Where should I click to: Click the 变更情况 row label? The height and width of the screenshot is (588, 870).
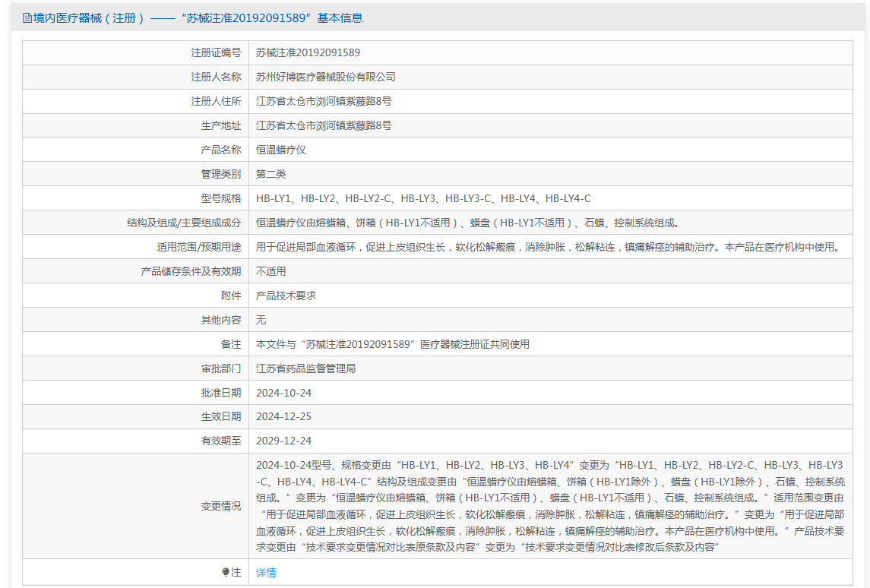(x=220, y=506)
